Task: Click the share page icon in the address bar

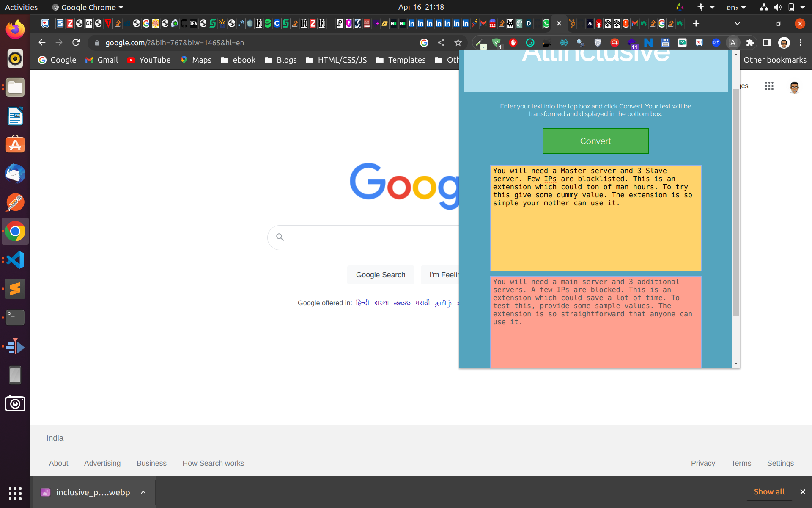Action: coord(441,43)
